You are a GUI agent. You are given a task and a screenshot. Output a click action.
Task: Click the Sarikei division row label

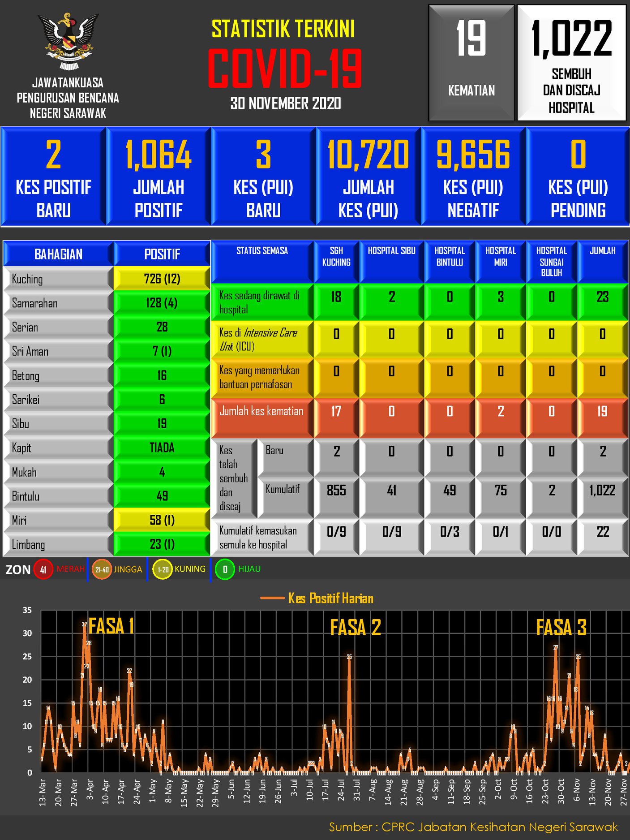(x=58, y=400)
